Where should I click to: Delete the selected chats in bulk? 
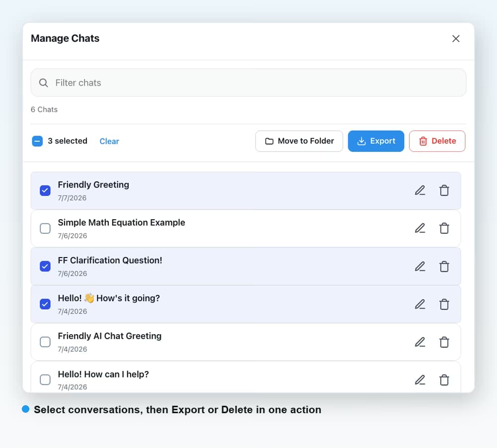click(437, 141)
